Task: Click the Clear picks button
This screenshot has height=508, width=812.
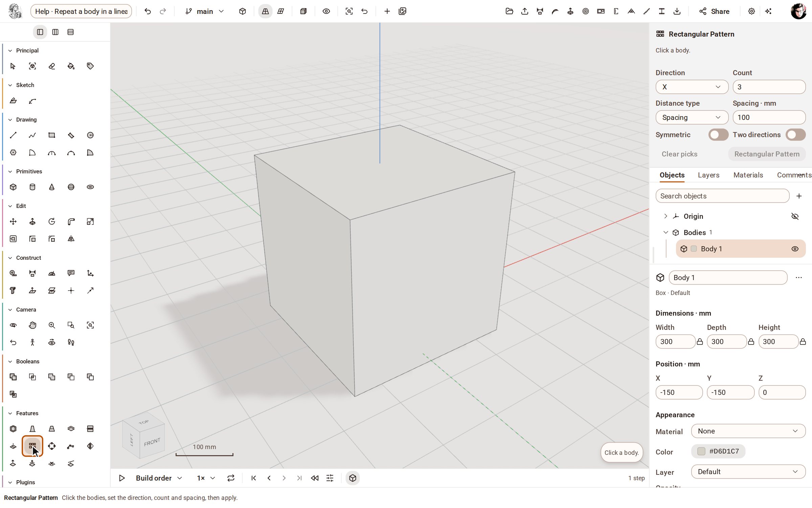Action: 679,154
